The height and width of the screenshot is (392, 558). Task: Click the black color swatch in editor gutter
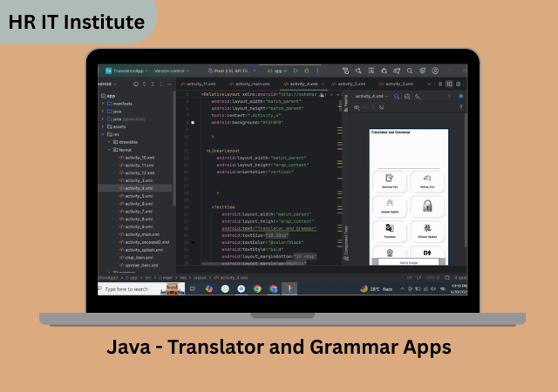193,242
